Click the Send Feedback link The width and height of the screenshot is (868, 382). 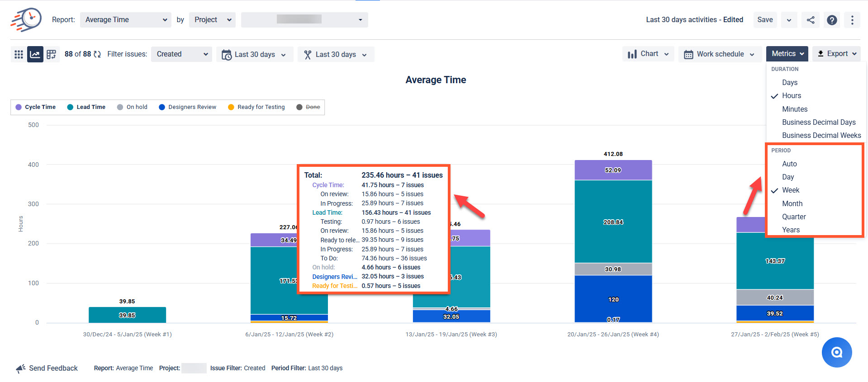pos(53,368)
